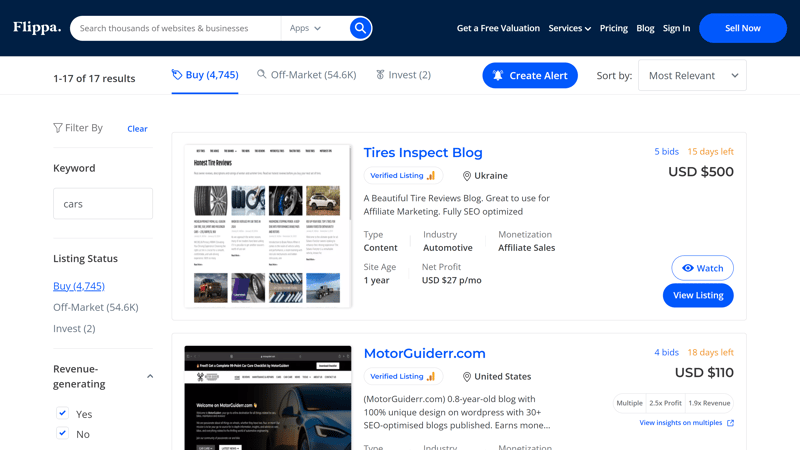The image size is (800, 450).
Task: Toggle the Yes revenue-generating checkbox
Action: pyautogui.click(x=62, y=413)
